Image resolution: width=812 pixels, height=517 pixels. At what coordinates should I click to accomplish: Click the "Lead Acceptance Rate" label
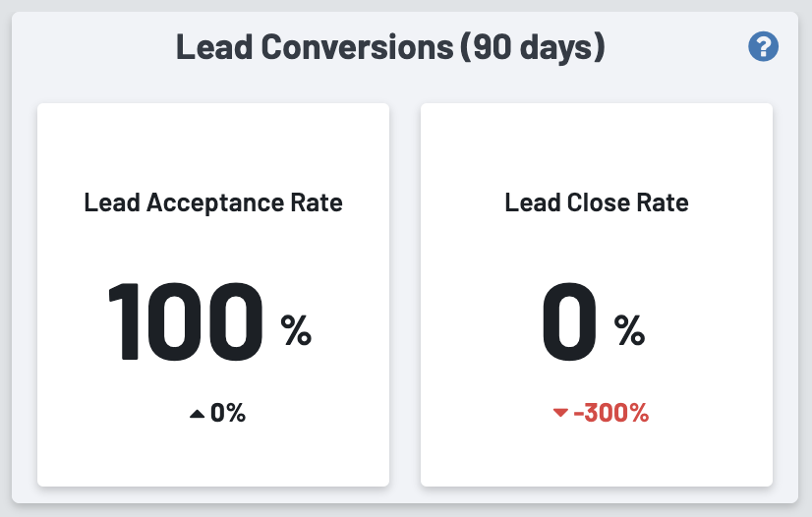coord(213,203)
